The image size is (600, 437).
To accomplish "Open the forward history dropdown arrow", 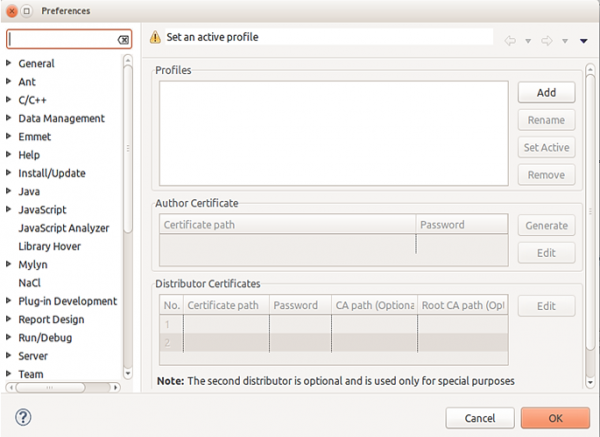I will pos(565,41).
